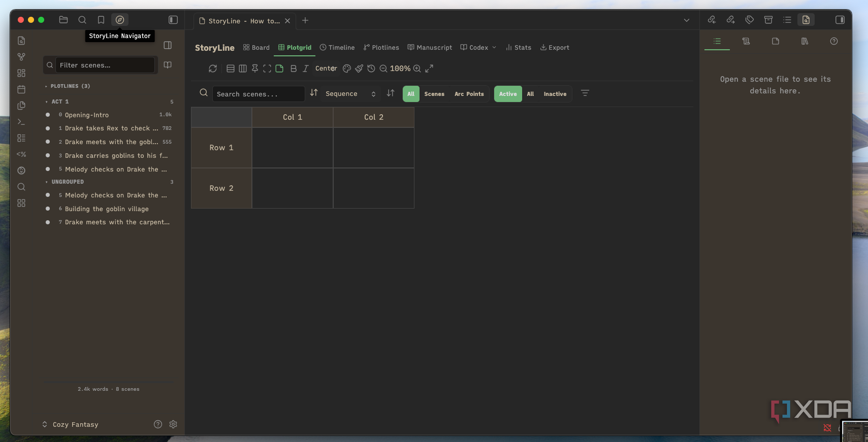
Task: Click the history clock icon in toolbar
Action: [371, 69]
